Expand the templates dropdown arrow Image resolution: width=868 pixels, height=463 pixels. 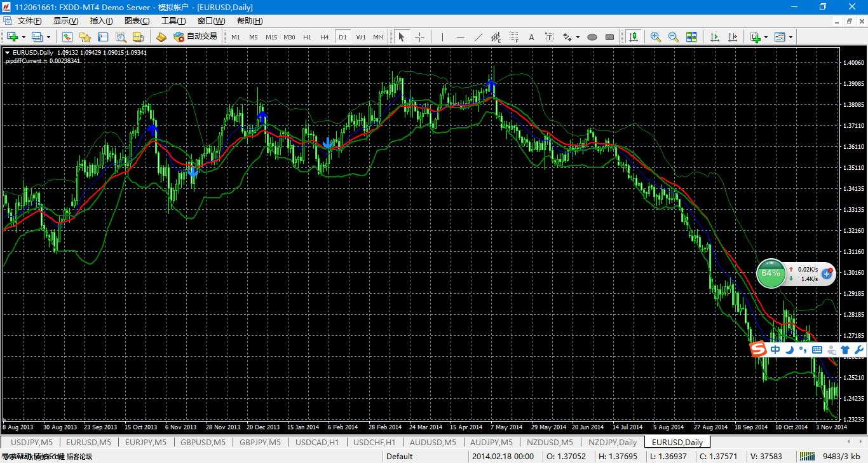point(790,37)
